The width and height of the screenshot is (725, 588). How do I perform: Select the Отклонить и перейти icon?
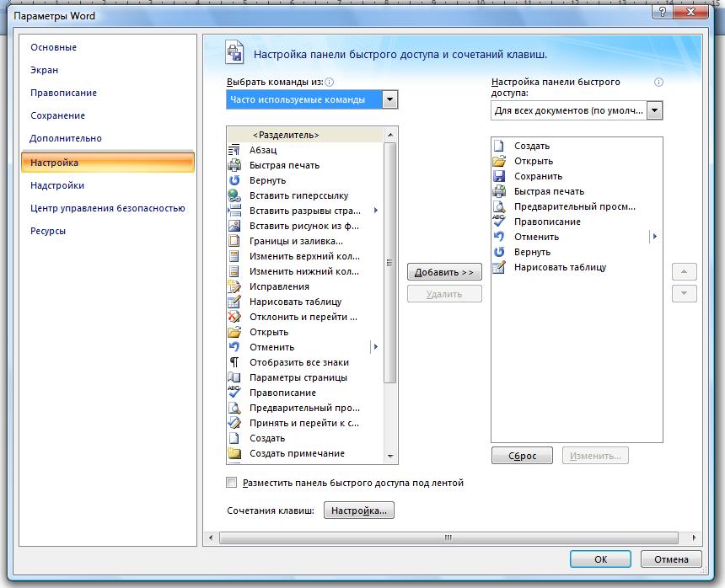click(x=234, y=317)
